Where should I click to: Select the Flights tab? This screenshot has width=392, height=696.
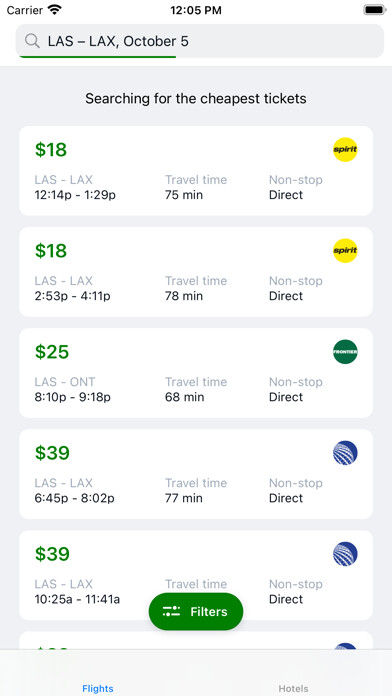[x=98, y=688]
